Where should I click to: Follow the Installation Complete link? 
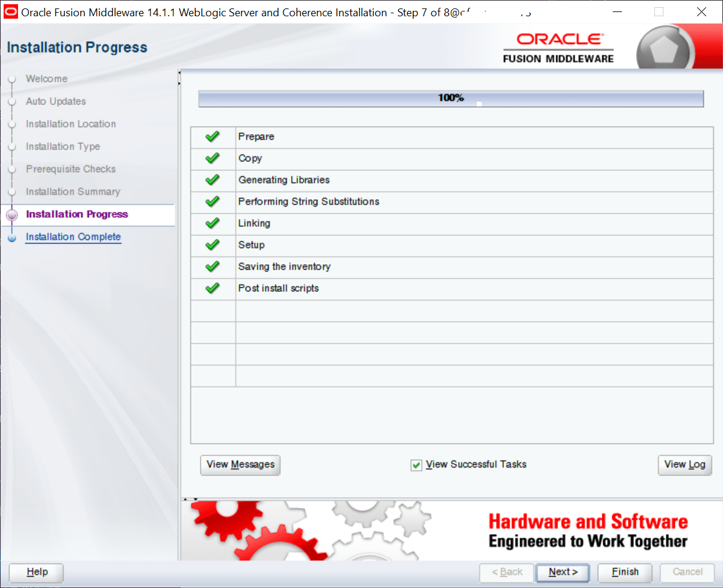73,237
